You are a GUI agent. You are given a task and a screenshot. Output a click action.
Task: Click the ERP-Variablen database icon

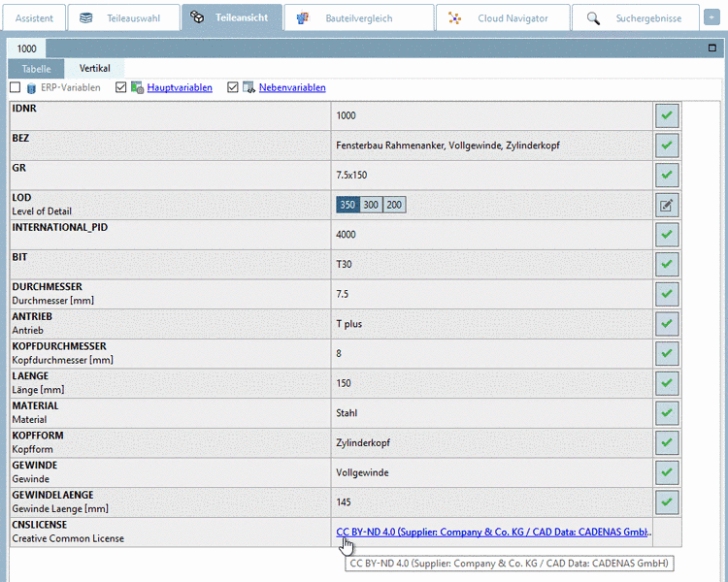point(31,87)
